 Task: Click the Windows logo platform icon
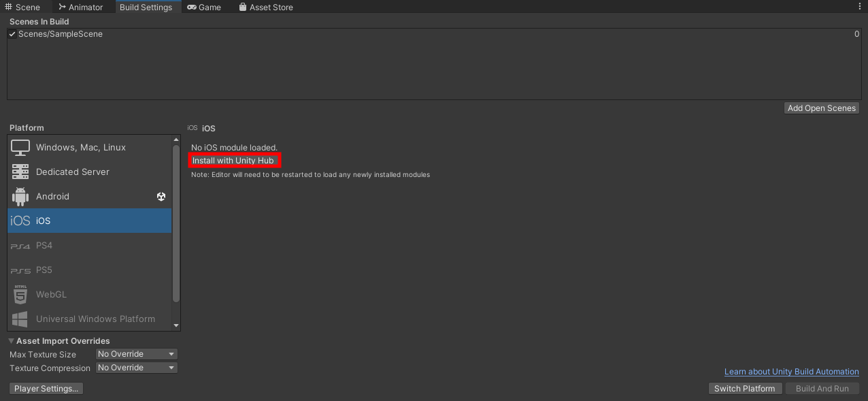click(x=20, y=319)
